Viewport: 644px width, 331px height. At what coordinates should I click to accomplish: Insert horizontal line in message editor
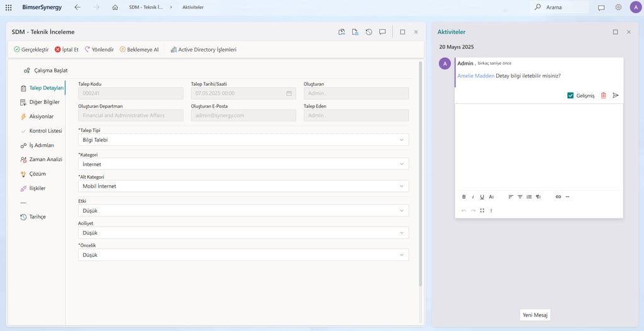568,197
